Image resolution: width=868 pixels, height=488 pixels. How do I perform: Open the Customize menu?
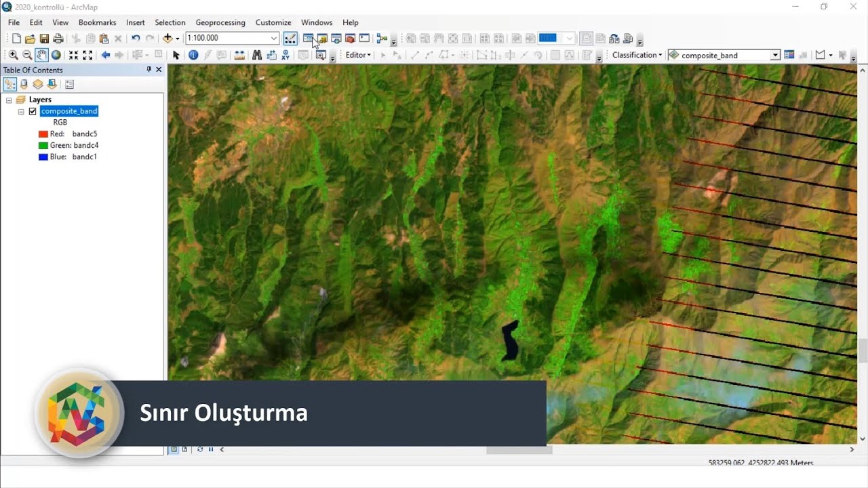tap(273, 22)
